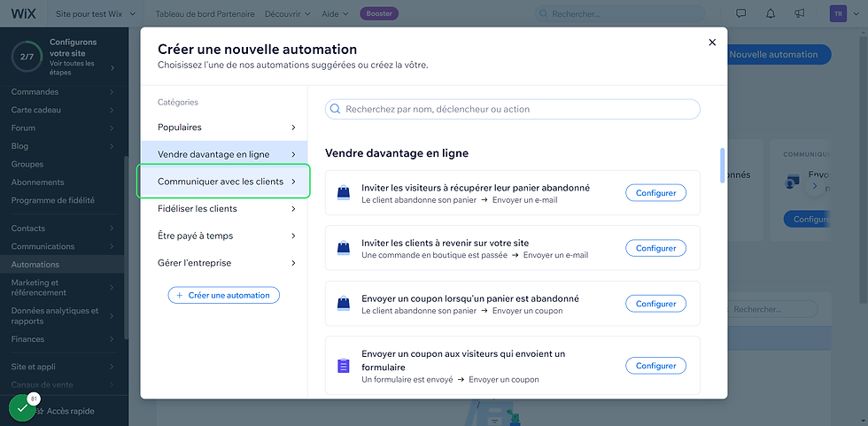Click the background Rechercher field behind dialog
Screen dimensions: 868x426
point(772,309)
